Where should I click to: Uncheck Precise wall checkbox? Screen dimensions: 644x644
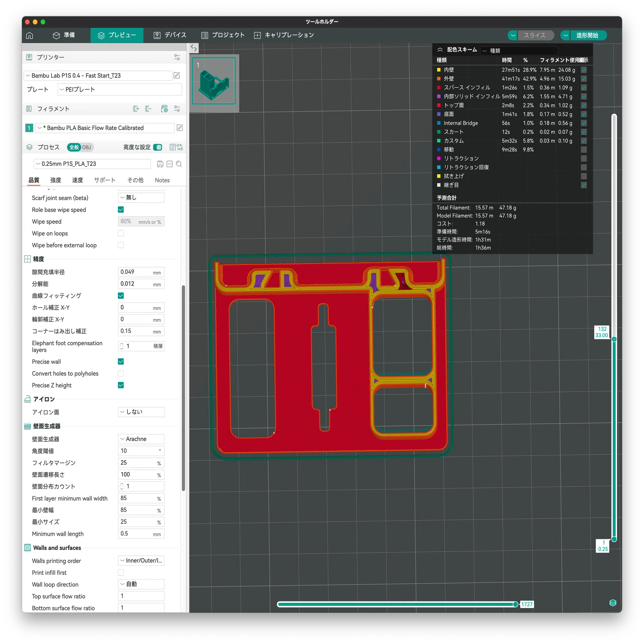click(x=121, y=362)
